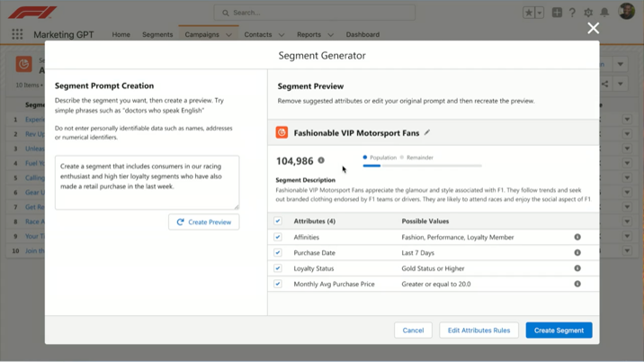Open row 5 actions dropdown in background list

[x=627, y=177]
